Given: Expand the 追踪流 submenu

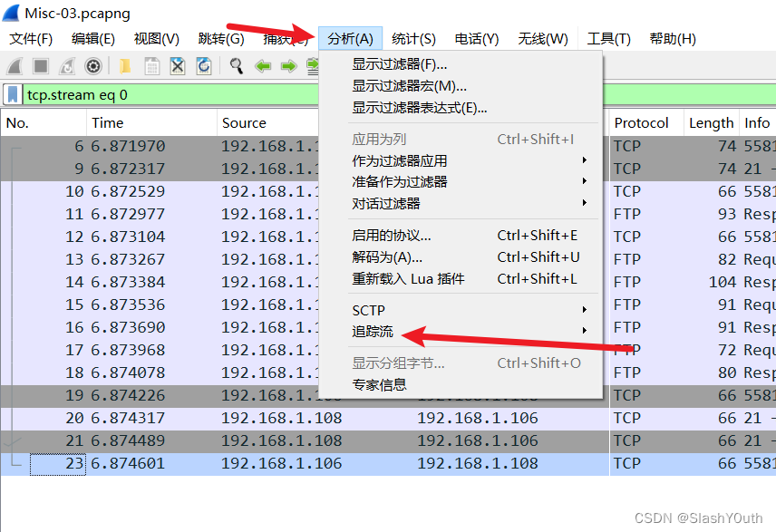Looking at the screenshot, I should 461,331.
